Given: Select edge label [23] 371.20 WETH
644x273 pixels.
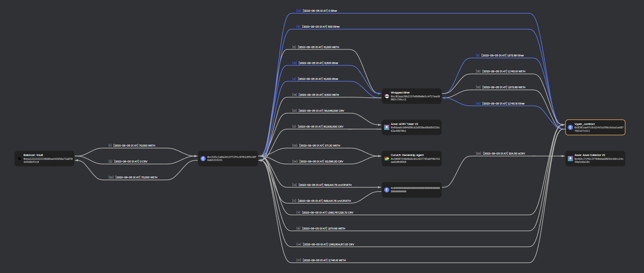Looking at the screenshot, I should click(x=316, y=146).
